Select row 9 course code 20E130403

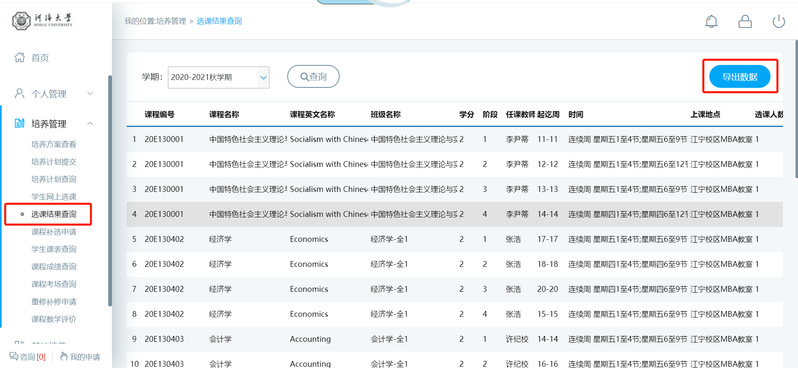tap(164, 339)
